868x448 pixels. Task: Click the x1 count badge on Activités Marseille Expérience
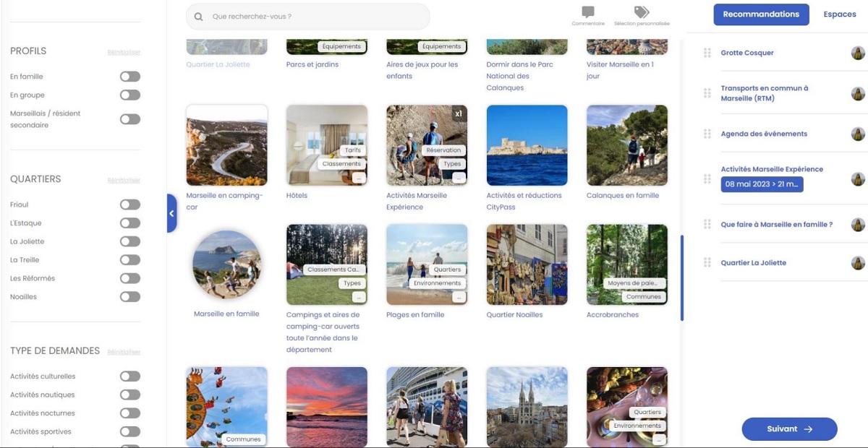tap(458, 113)
